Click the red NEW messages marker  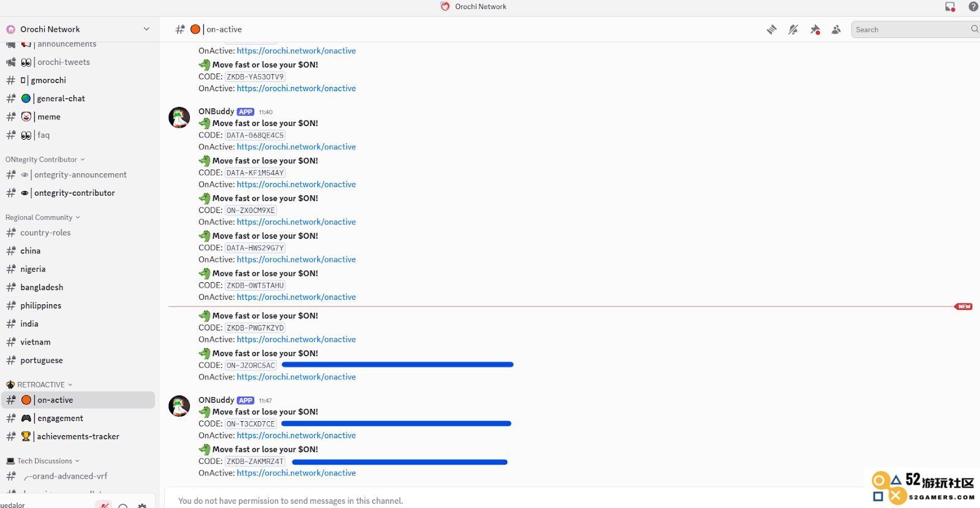tap(963, 307)
